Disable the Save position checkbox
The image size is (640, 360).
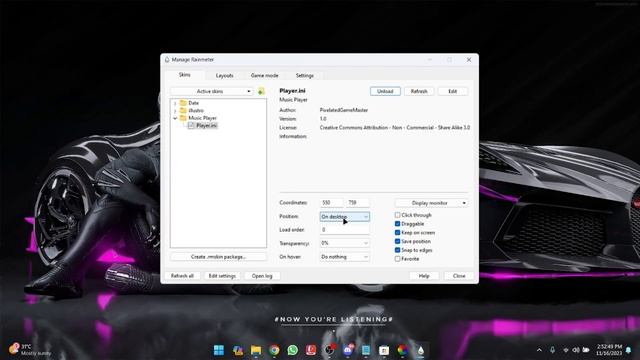pyautogui.click(x=397, y=241)
